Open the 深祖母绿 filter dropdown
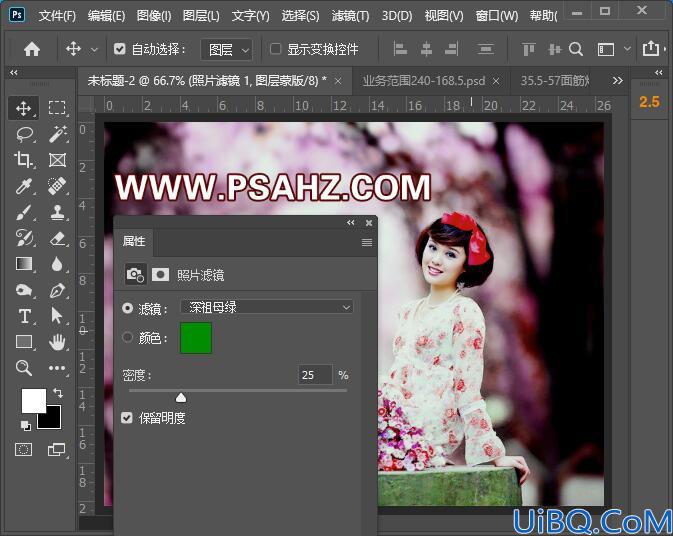 click(x=267, y=307)
